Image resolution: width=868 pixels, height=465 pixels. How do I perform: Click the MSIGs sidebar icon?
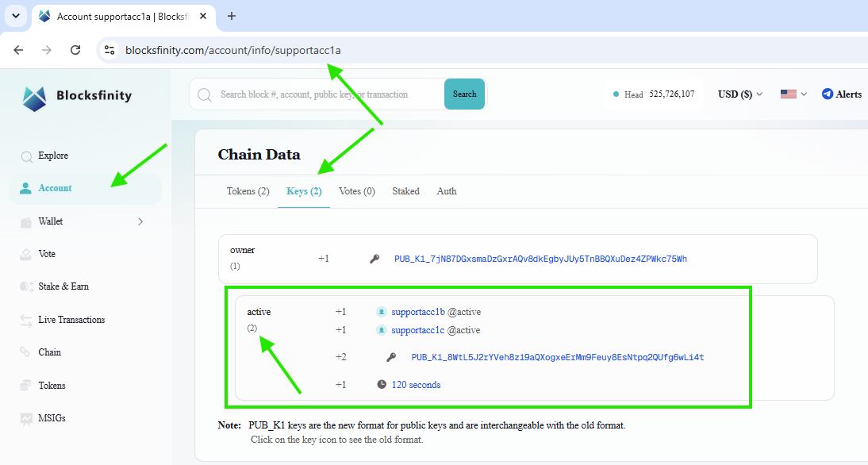[25, 419]
